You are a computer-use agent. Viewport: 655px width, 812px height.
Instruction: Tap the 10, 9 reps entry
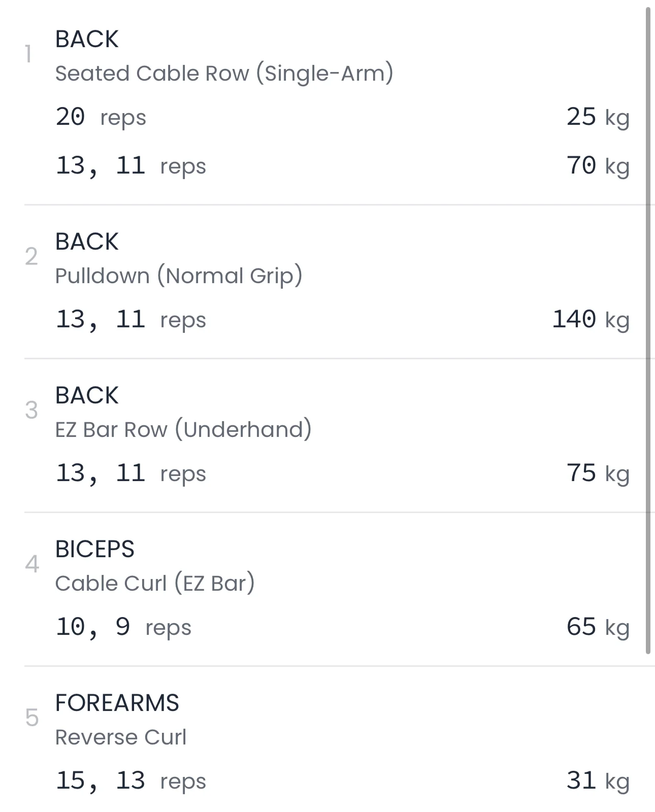[123, 627]
